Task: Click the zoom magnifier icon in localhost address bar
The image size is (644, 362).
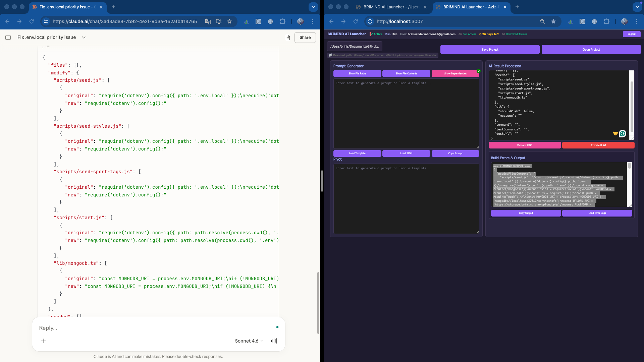Action: pos(542,21)
